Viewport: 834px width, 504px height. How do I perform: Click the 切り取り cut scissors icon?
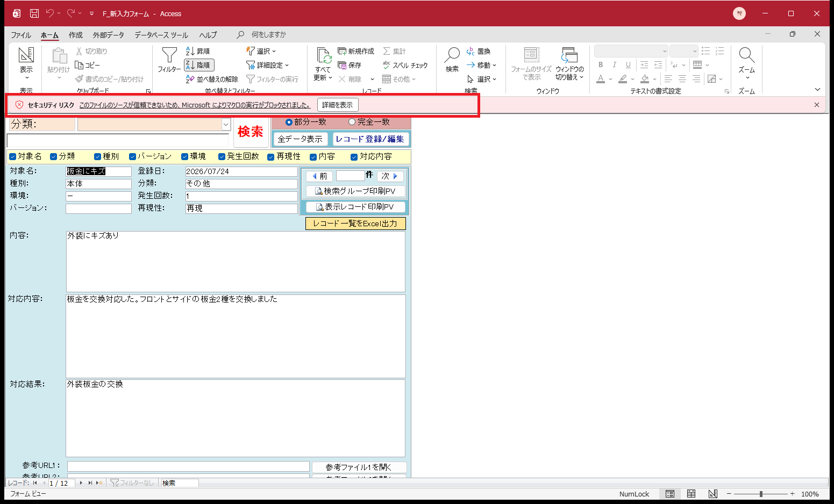tap(79, 51)
